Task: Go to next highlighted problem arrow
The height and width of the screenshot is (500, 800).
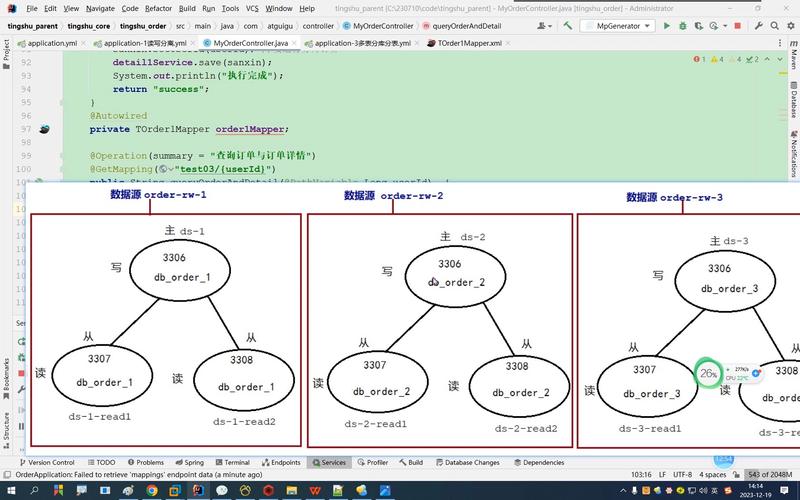Action: tap(780, 59)
